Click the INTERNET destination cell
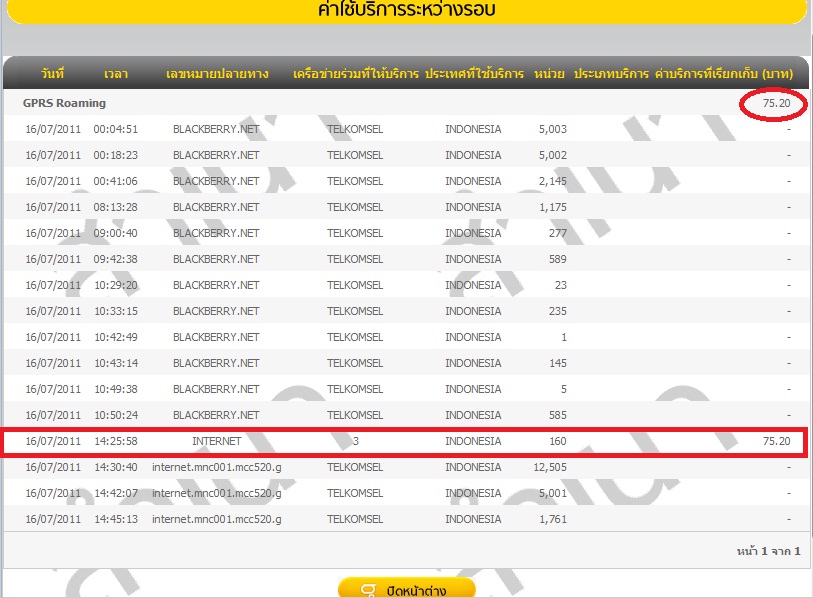813x598 pixels. point(217,441)
